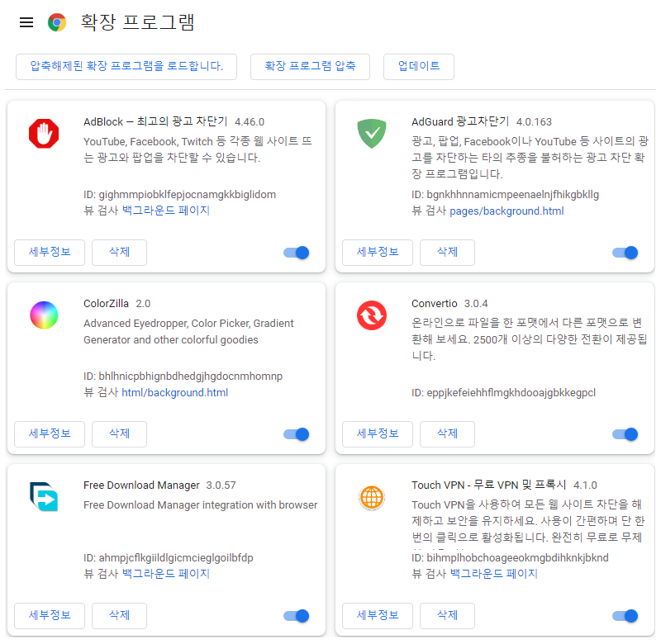Image resolution: width=661 pixels, height=644 pixels.
Task: Open the hamburger main menu
Action: (26, 22)
